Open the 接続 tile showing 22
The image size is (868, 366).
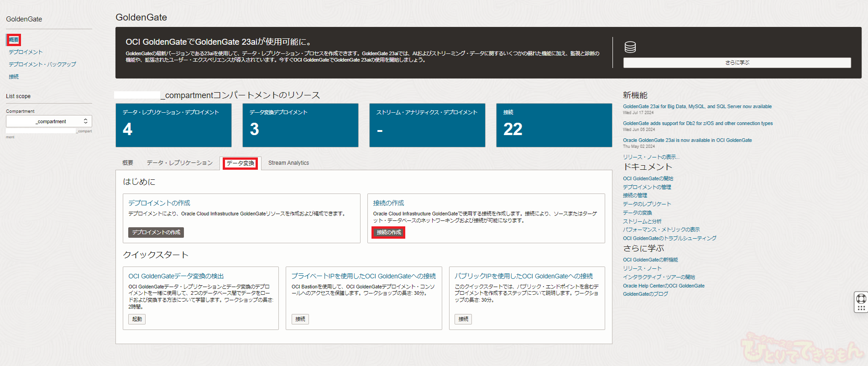coord(554,125)
